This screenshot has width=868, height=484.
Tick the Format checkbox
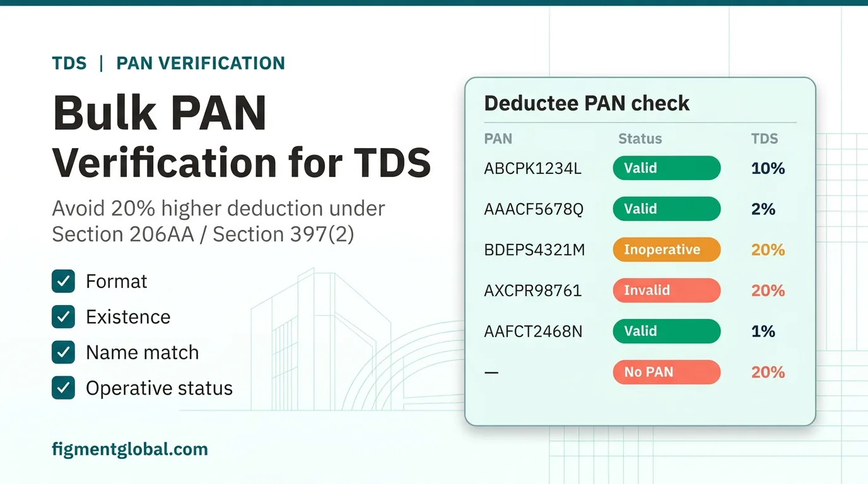(x=63, y=281)
